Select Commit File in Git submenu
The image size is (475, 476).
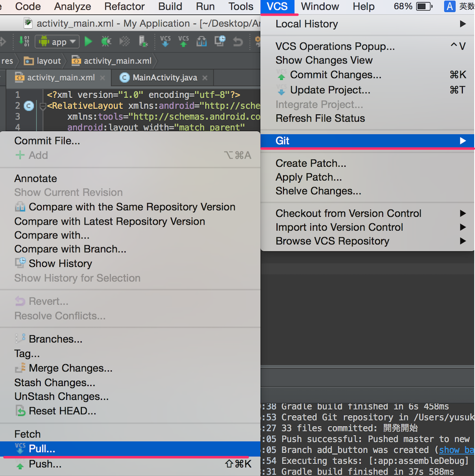(x=130, y=141)
